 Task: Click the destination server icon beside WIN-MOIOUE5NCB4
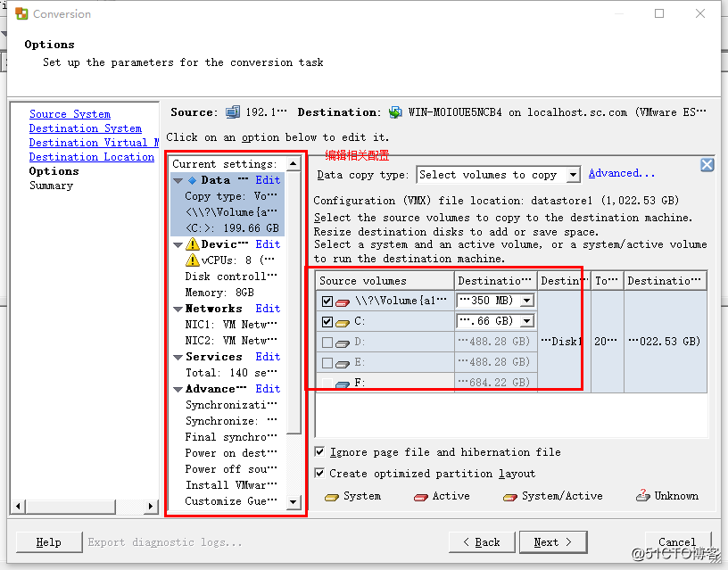[x=395, y=112]
